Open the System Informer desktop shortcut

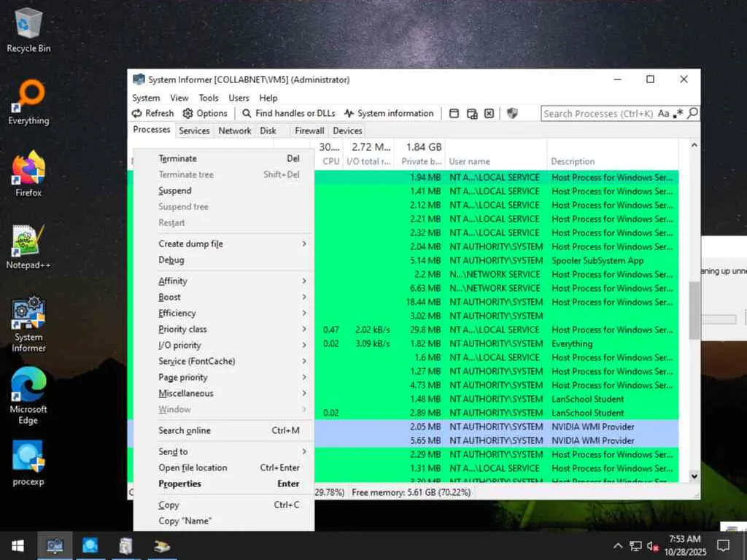pyautogui.click(x=28, y=324)
